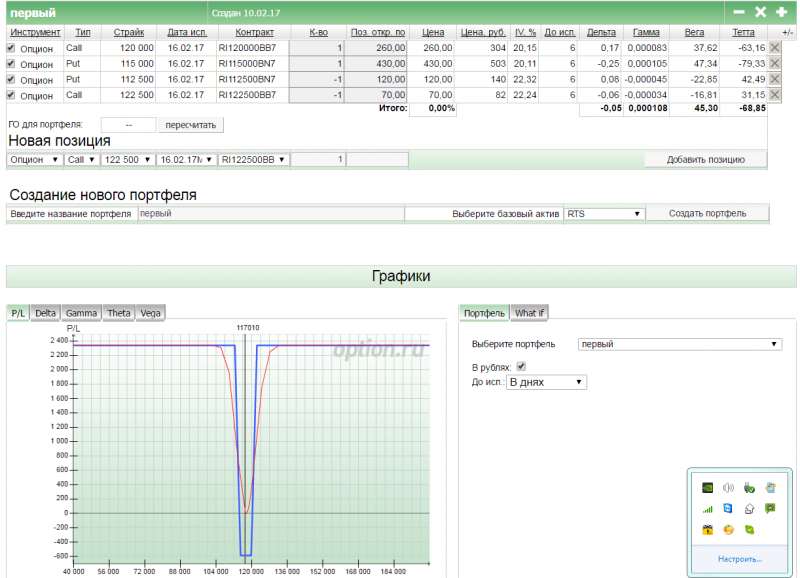Expand the 'Выберите базовый актив' RTS dropdown
The image size is (800, 578).
click(603, 213)
